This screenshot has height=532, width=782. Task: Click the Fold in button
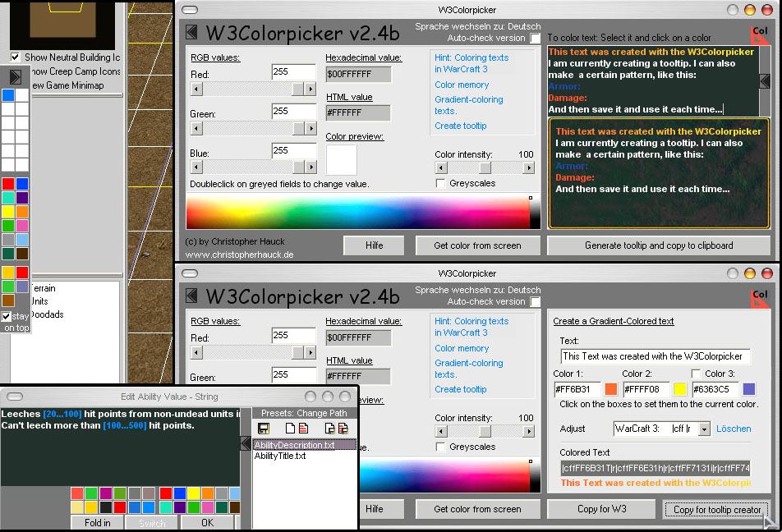(97, 522)
